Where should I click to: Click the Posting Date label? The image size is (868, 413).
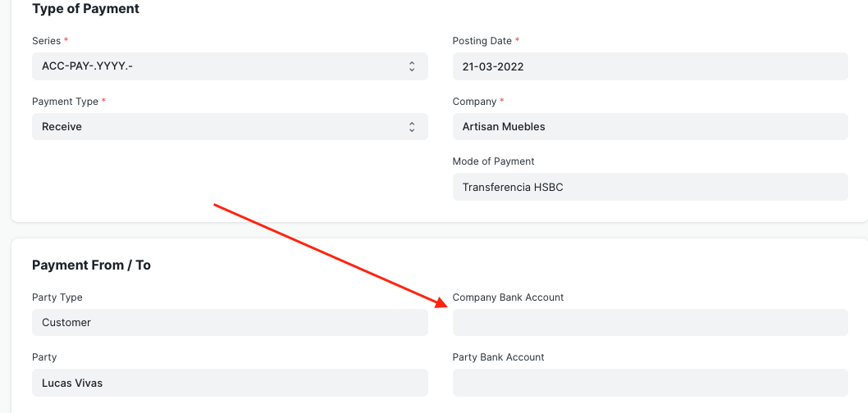[482, 41]
